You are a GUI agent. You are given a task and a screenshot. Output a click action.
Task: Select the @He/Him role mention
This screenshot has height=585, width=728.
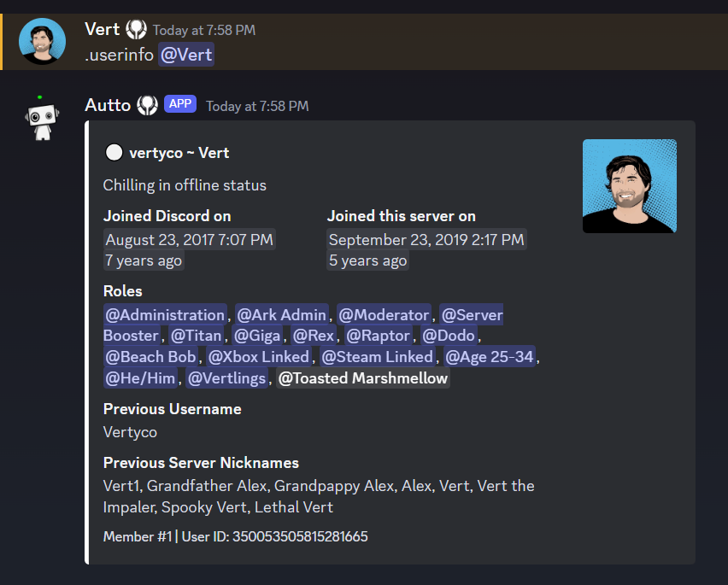tap(140, 378)
